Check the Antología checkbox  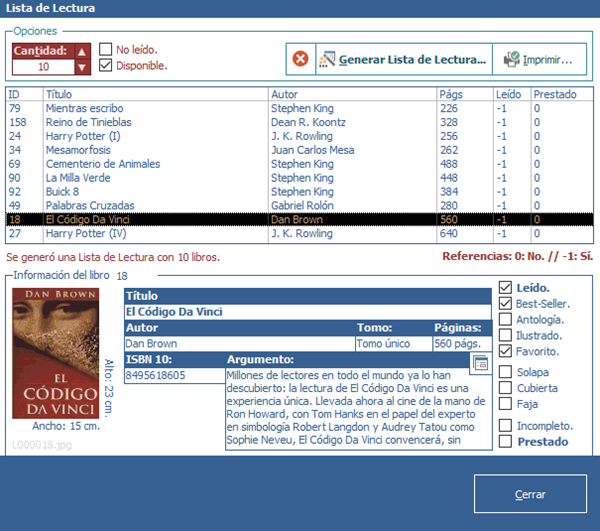click(x=505, y=319)
